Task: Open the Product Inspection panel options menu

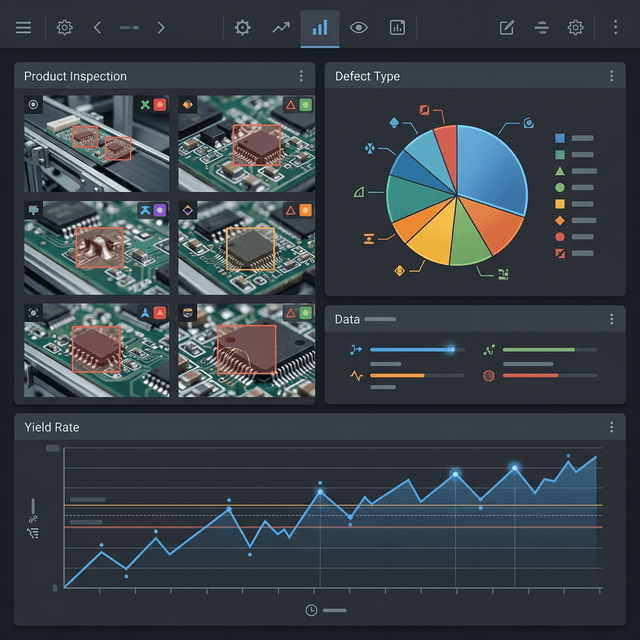Action: 301,76
